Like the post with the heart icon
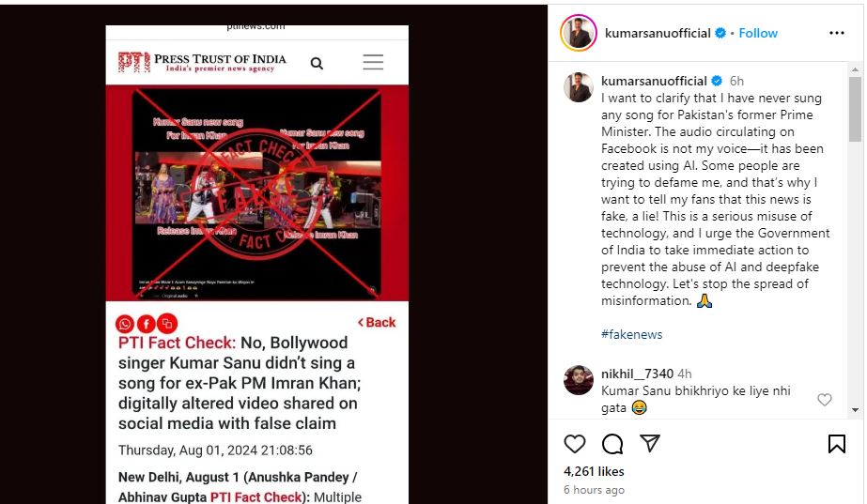The image size is (867, 504). (575, 444)
